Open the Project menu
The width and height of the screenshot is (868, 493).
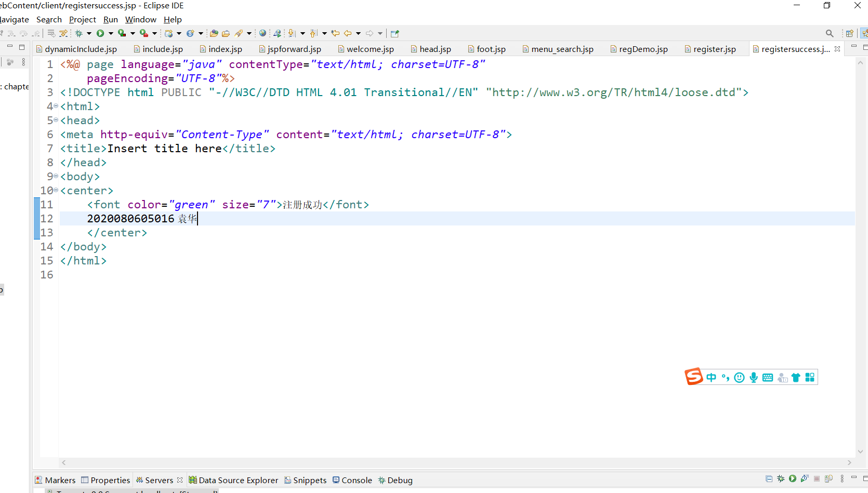click(x=83, y=19)
